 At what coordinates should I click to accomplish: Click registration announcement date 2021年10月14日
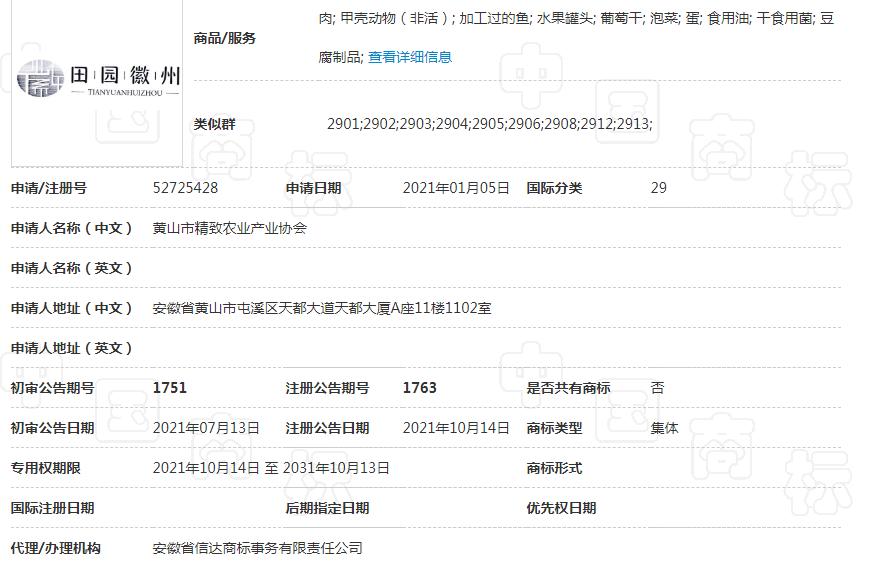455,428
